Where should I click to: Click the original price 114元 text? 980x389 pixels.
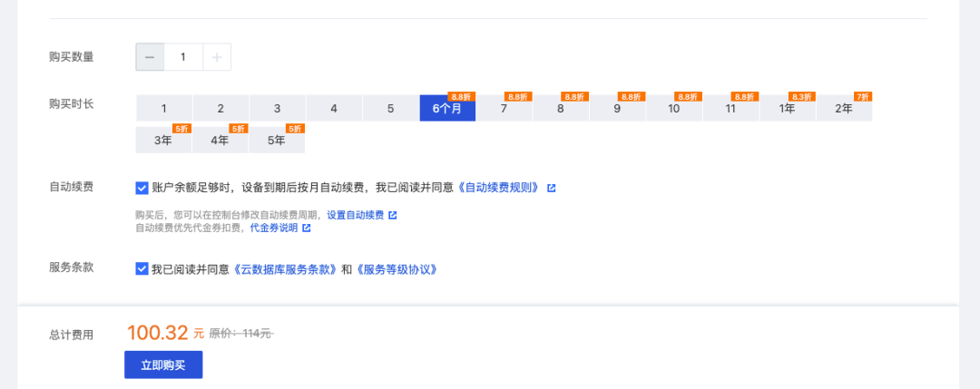[241, 334]
